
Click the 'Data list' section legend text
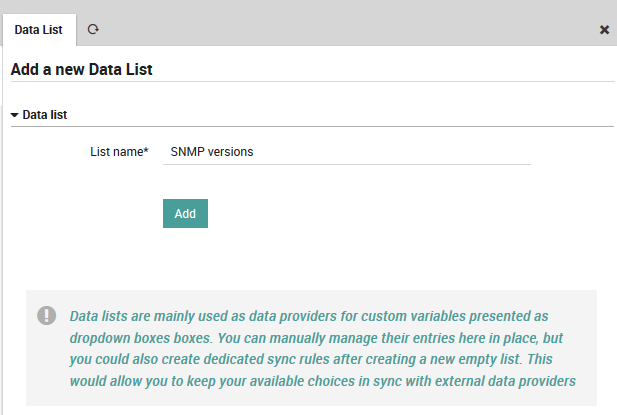[44, 115]
